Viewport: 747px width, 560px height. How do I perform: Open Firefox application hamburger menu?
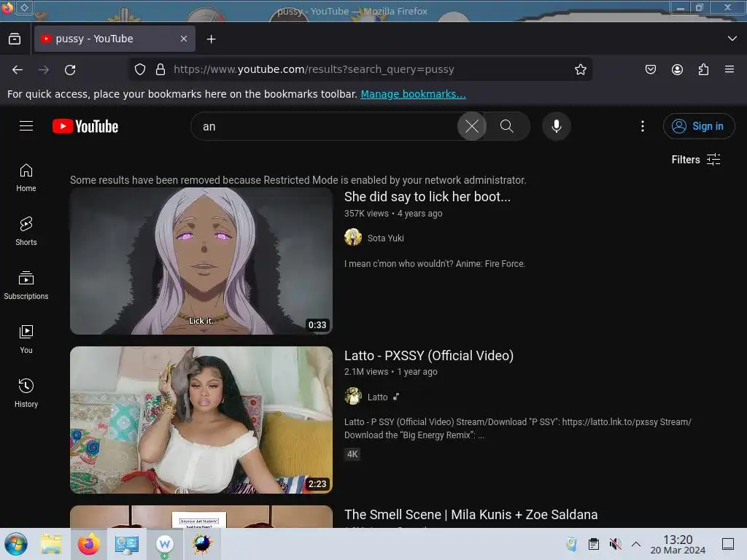click(729, 69)
